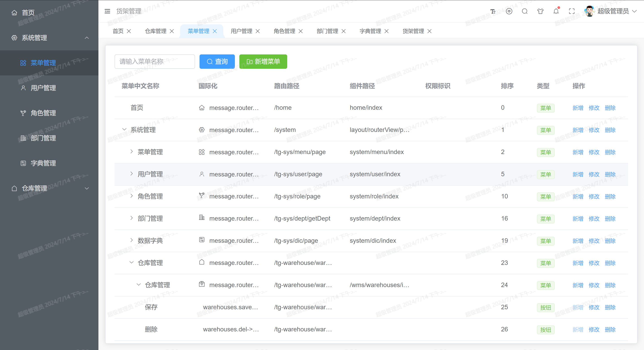Click the 货架管理 breadcrumb title

click(129, 11)
